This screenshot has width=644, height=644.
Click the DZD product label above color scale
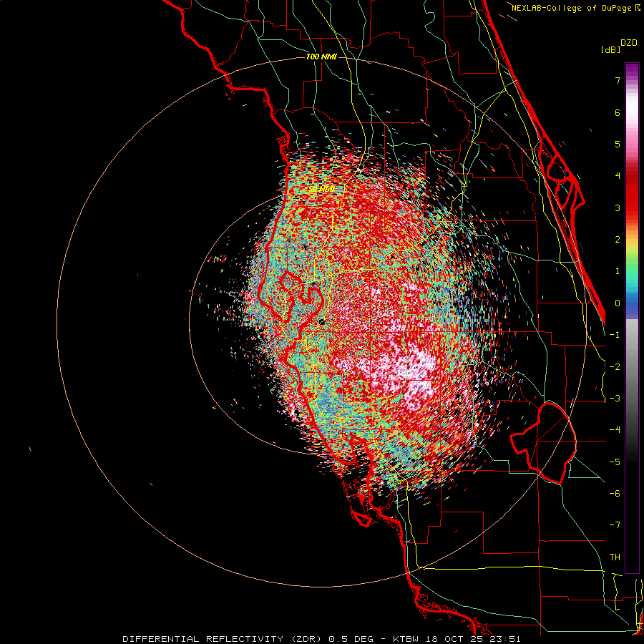tap(629, 42)
